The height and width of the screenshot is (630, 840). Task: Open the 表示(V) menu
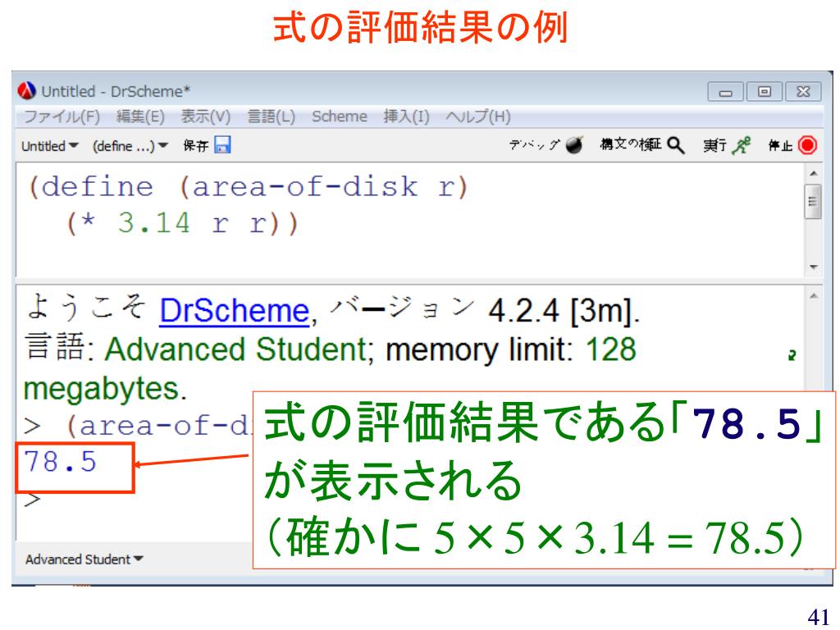pyautogui.click(x=206, y=116)
